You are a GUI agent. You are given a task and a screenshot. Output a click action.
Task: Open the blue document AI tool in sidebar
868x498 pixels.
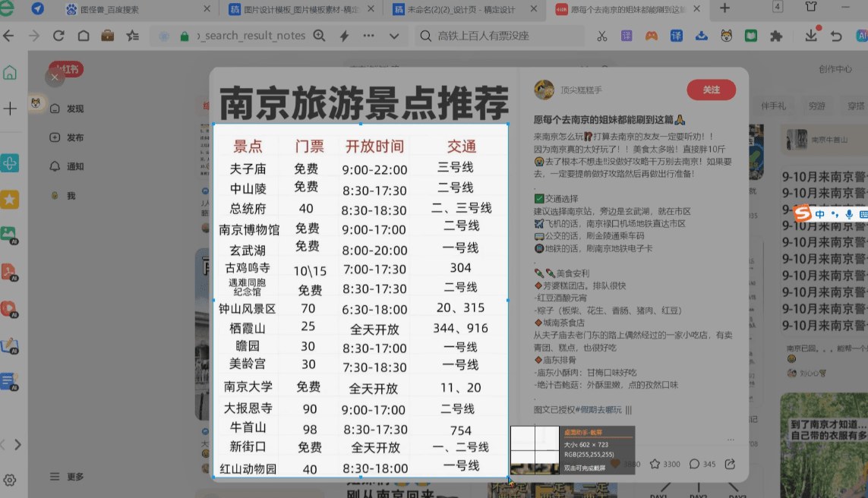coord(9,382)
